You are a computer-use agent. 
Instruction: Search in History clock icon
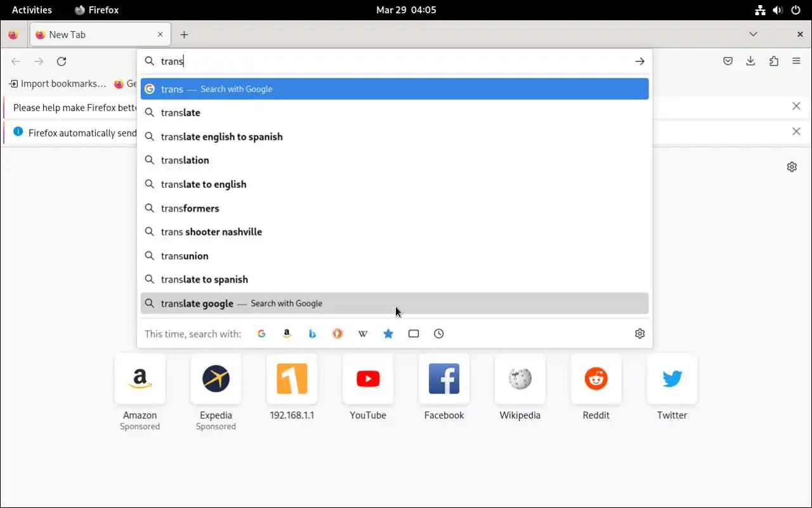pyautogui.click(x=439, y=333)
